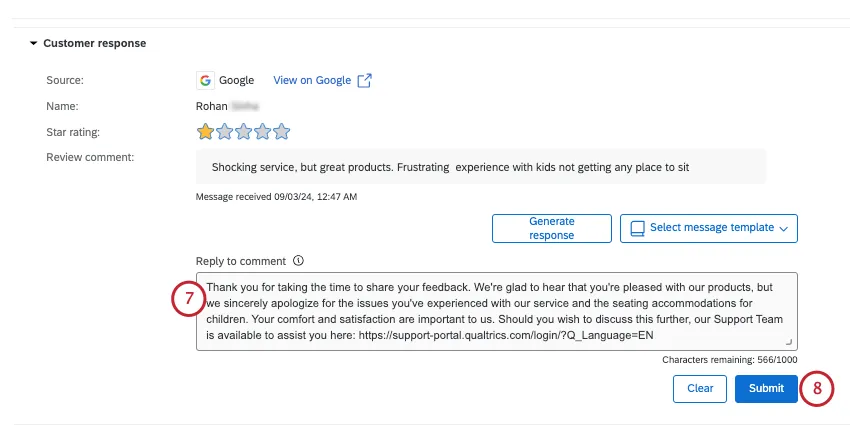This screenshot has height=425, width=850.
Task: Click the fourth rating star
Action: pos(262,131)
